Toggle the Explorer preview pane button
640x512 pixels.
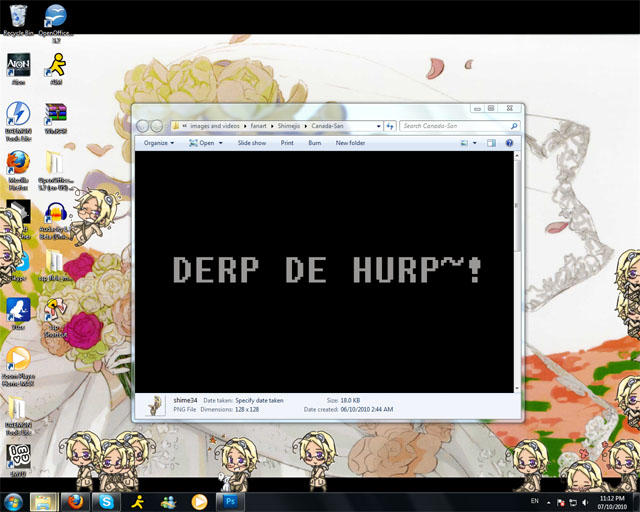[491, 143]
